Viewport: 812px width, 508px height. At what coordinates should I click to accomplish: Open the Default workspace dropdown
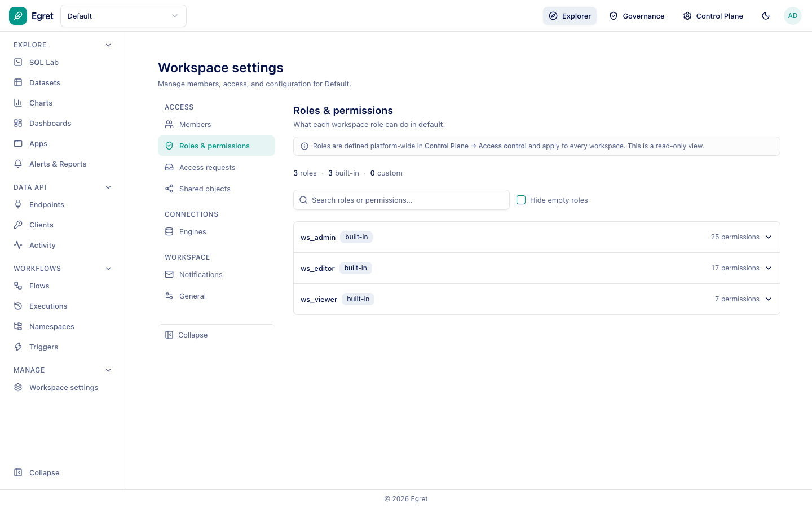(x=123, y=16)
